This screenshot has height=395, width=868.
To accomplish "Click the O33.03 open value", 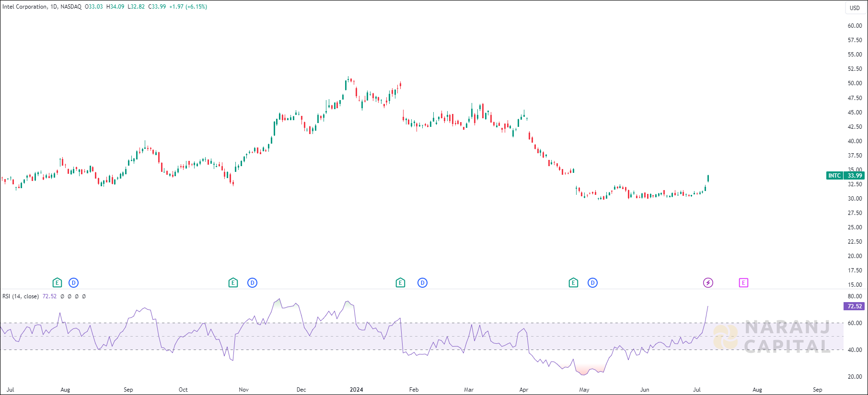I will coord(94,7).
